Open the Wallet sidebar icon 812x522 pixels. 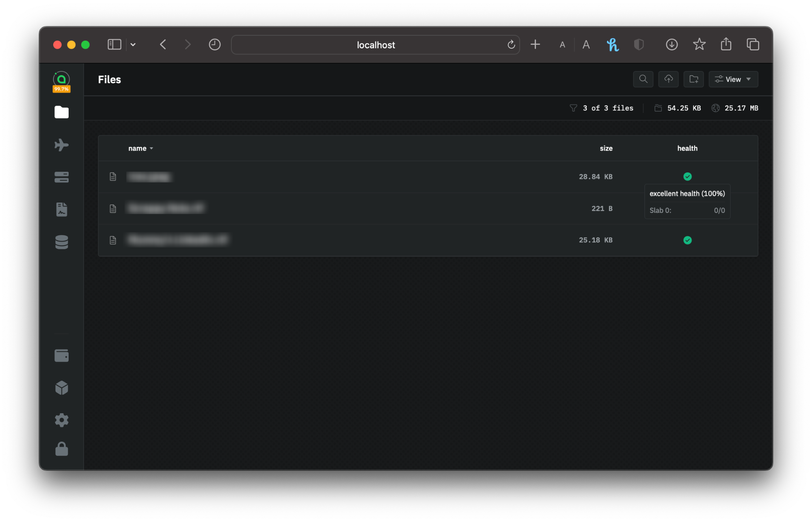click(61, 356)
